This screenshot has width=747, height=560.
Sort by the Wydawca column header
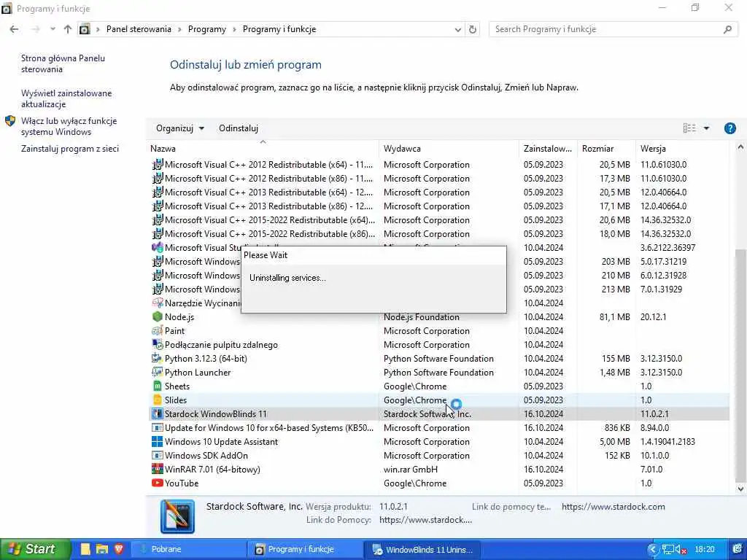pyautogui.click(x=449, y=149)
